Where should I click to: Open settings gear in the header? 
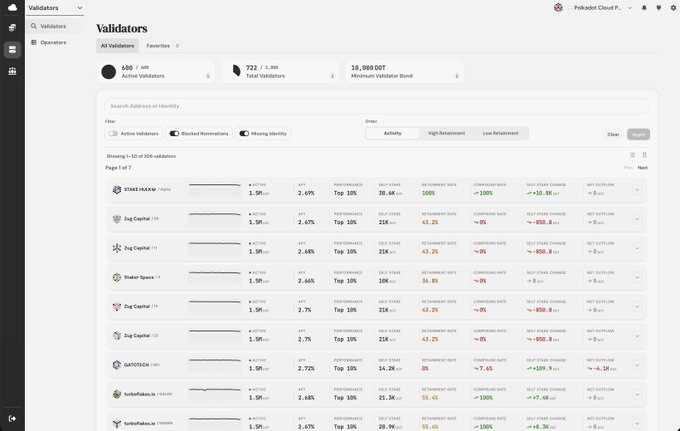click(x=673, y=8)
